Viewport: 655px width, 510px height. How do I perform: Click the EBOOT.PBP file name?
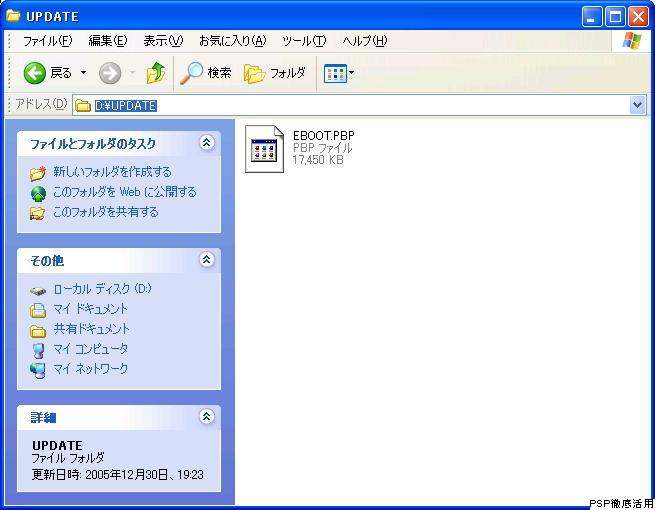[323, 136]
